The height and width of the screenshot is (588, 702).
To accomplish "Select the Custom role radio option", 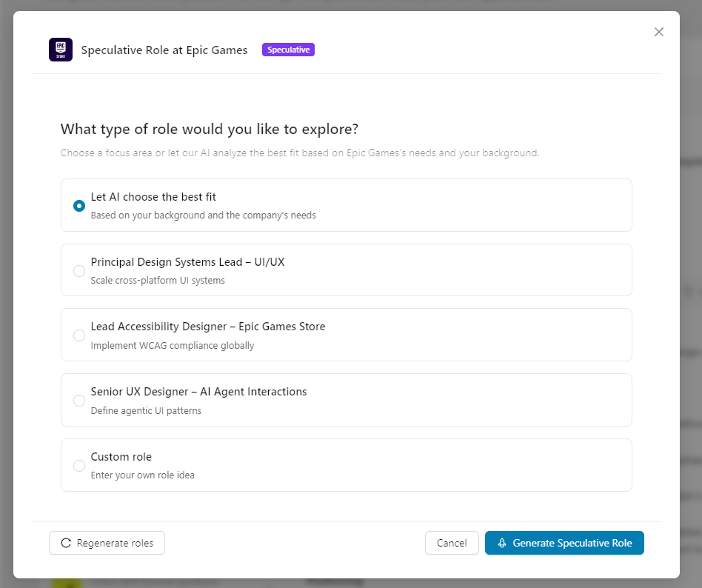I will [x=79, y=466].
